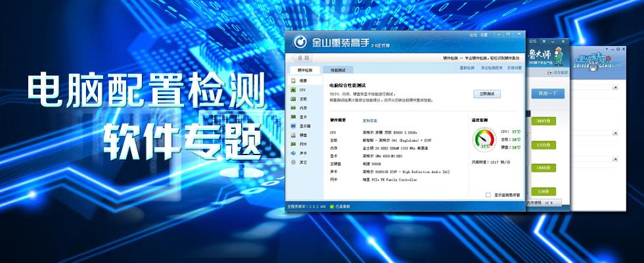Click the green 136分 score badge

(543, 191)
